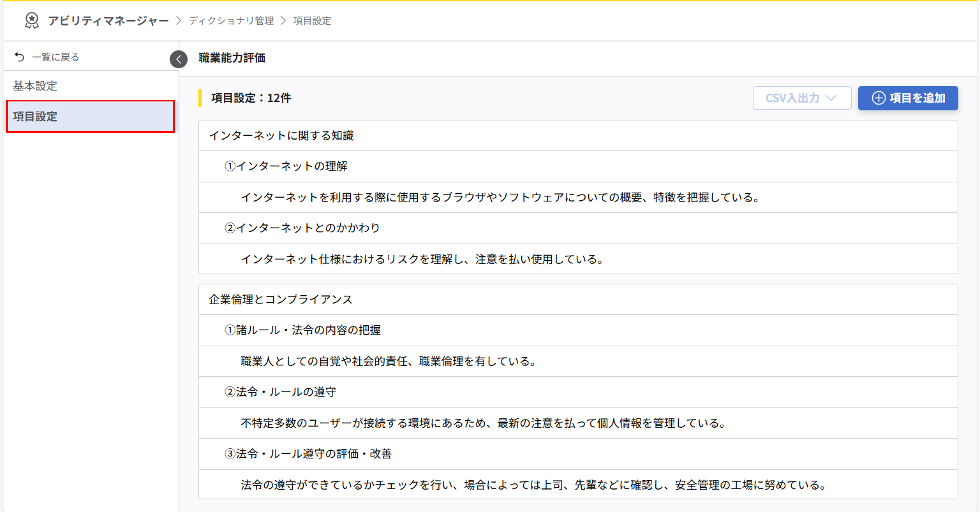Expand the インターネットに関する知識 category row
This screenshot has height=512, width=980.
(282, 135)
